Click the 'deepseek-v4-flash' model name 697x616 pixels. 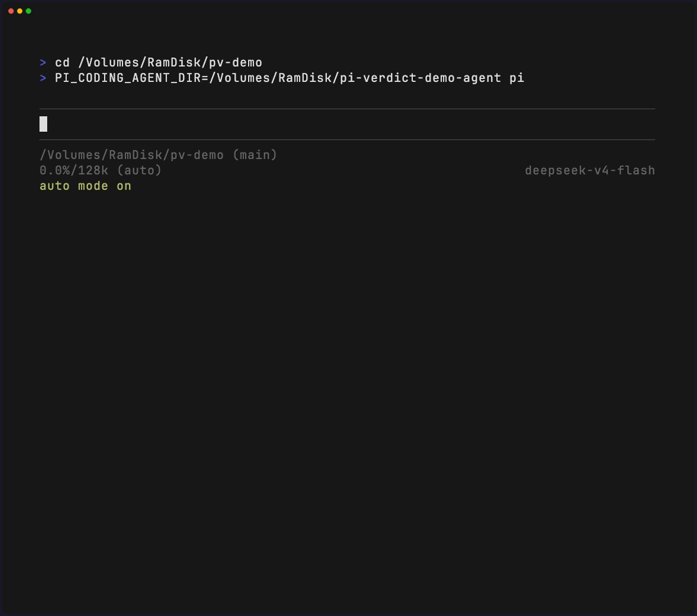click(x=590, y=170)
